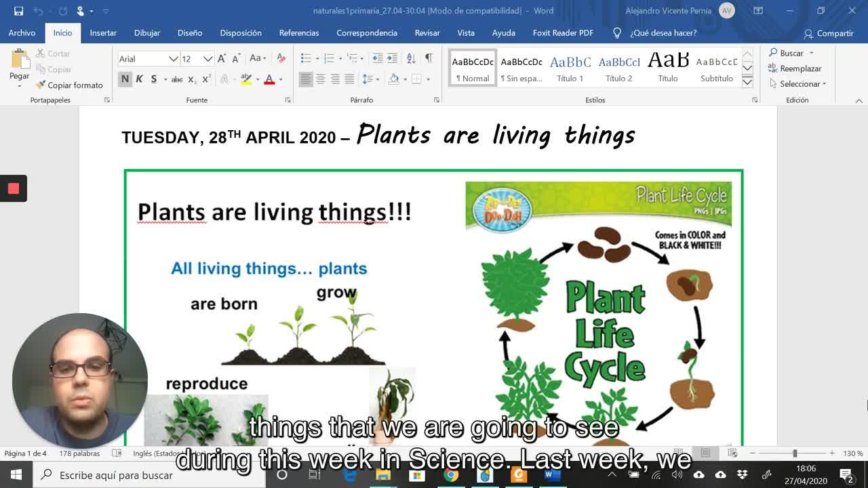Show paragraph marks pilcrow icon
Viewport: 868px width, 488px height.
coord(428,59)
